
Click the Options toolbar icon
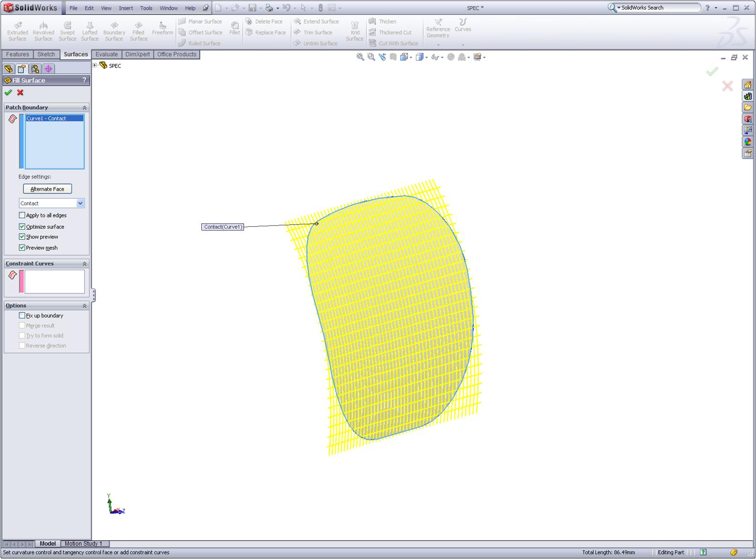point(331,8)
